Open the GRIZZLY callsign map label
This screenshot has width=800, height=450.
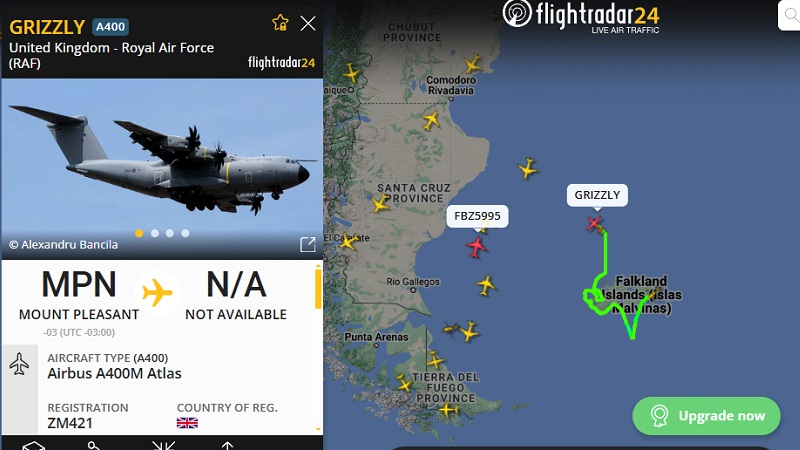point(597,195)
